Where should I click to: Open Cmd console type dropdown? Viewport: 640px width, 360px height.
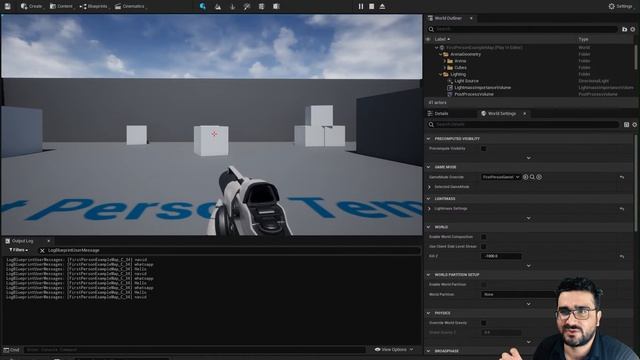click(11, 350)
